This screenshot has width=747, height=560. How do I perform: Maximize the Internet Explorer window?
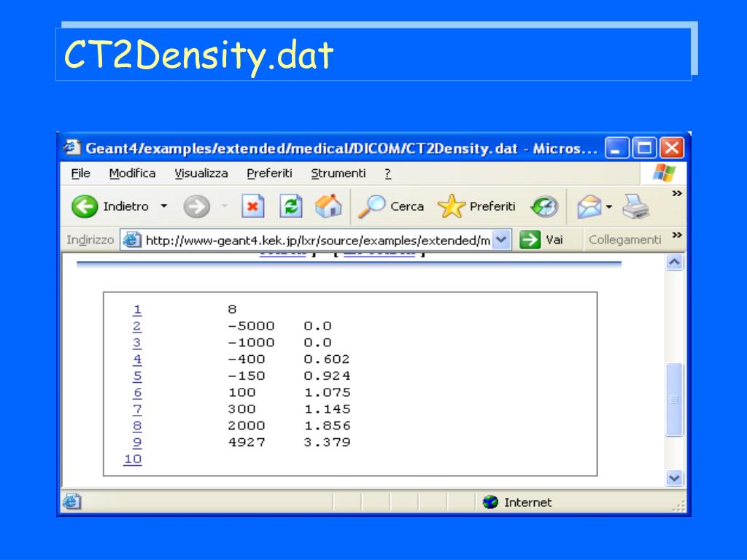[x=644, y=148]
